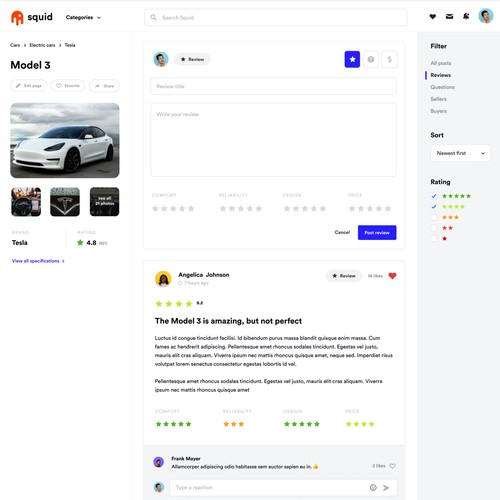
Task: Set the Comfort rating to five stars
Action: point(191,209)
